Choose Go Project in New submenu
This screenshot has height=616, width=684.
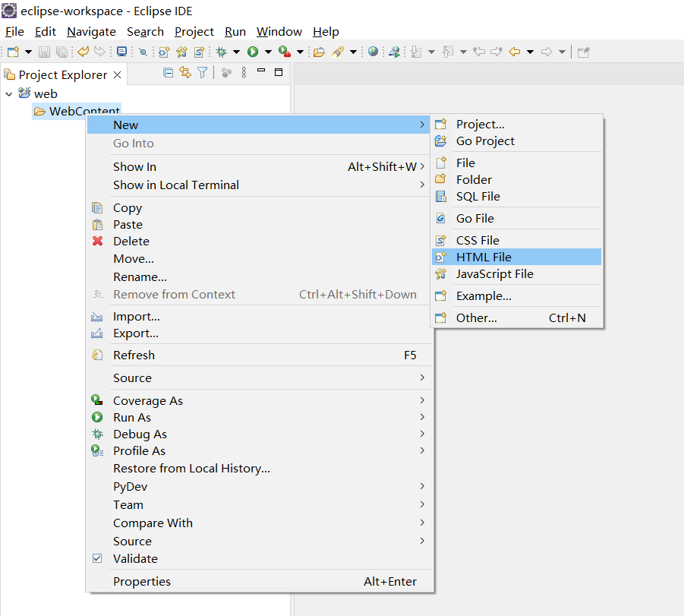pyautogui.click(x=516, y=141)
